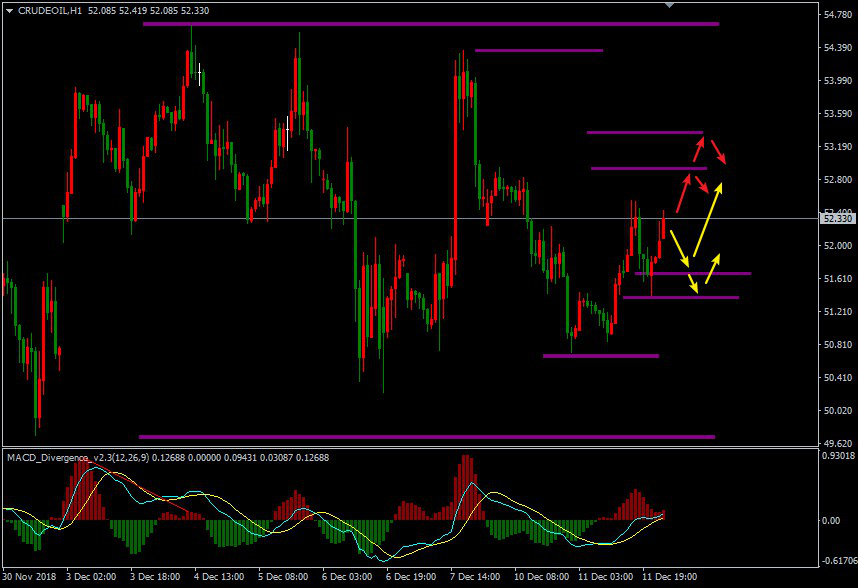Click the 3 Dec 02:00 time axis label

(91, 577)
